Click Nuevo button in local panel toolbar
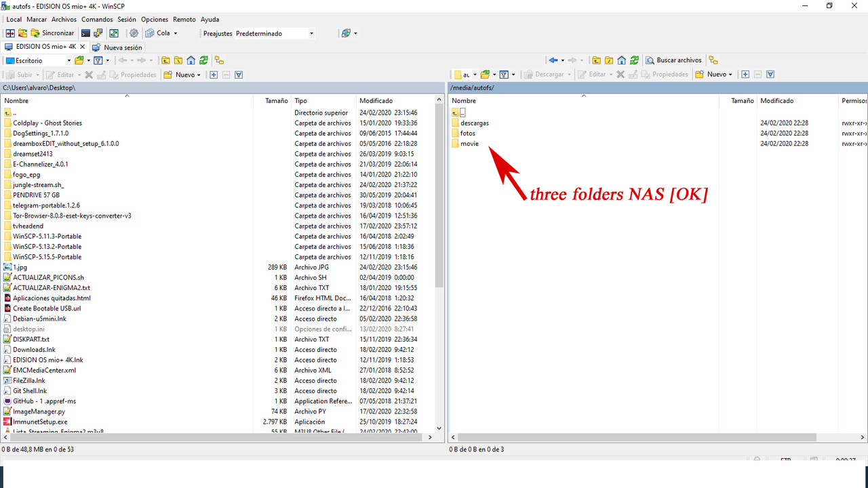868x488 pixels. pyautogui.click(x=178, y=75)
